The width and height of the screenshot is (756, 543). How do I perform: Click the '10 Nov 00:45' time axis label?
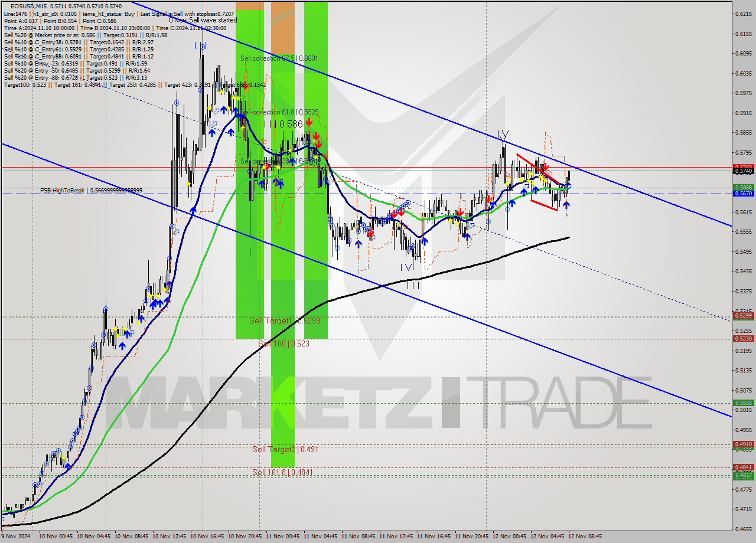(56, 537)
